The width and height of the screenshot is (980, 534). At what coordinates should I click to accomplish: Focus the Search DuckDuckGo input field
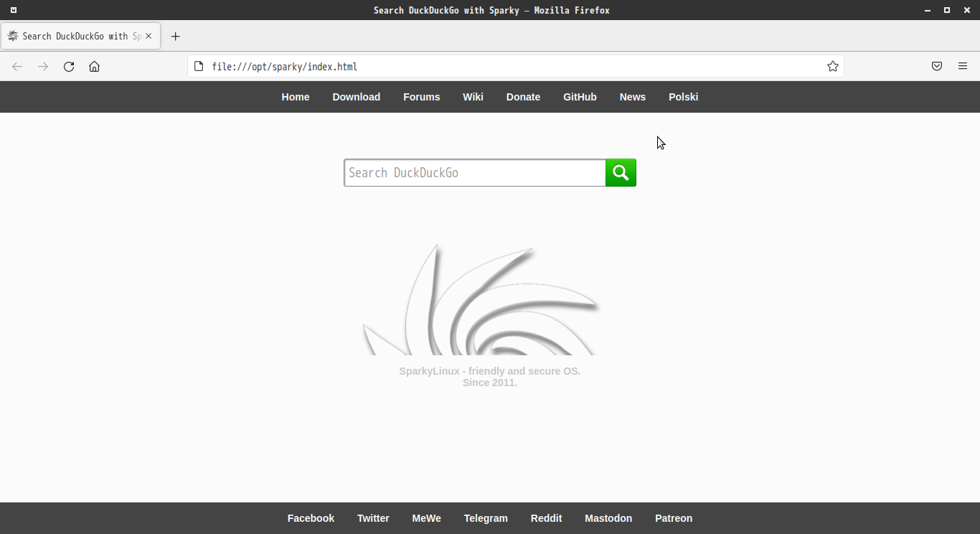pos(475,173)
